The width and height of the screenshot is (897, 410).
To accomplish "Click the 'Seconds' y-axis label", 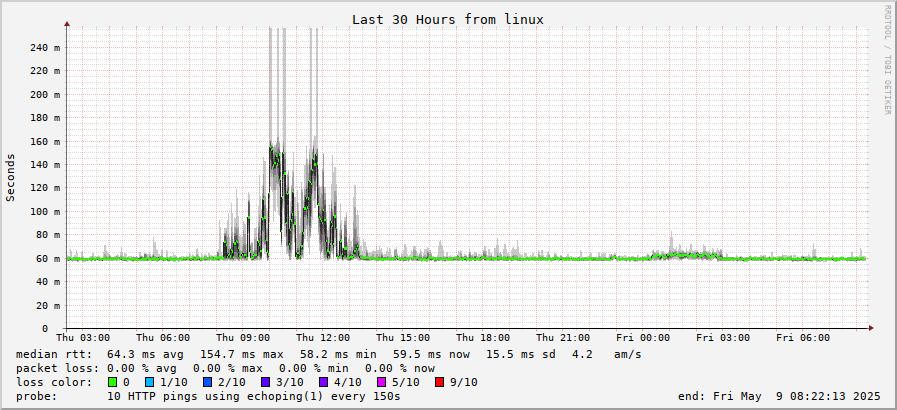I will 10,177.
